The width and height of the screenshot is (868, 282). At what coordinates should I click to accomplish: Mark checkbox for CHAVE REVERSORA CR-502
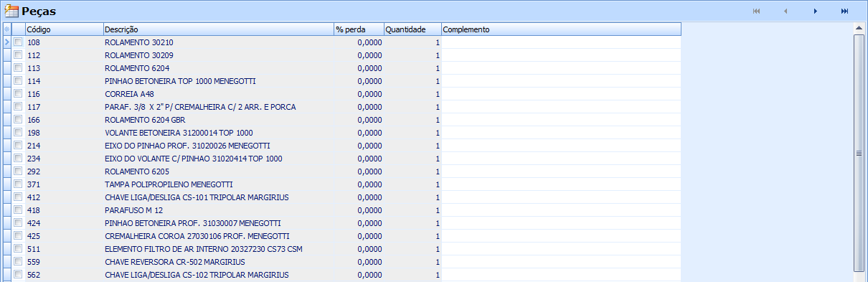coord(18,262)
